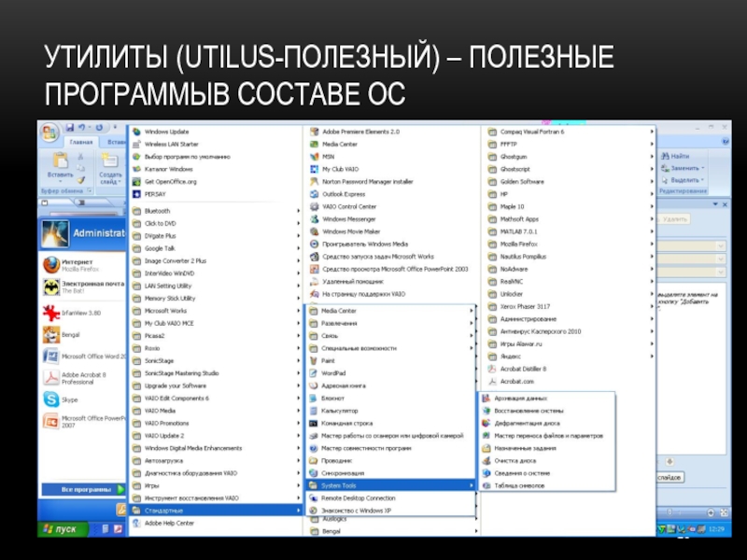Click the Office button in PowerPoint
The image size is (747, 560).
[x=49, y=133]
